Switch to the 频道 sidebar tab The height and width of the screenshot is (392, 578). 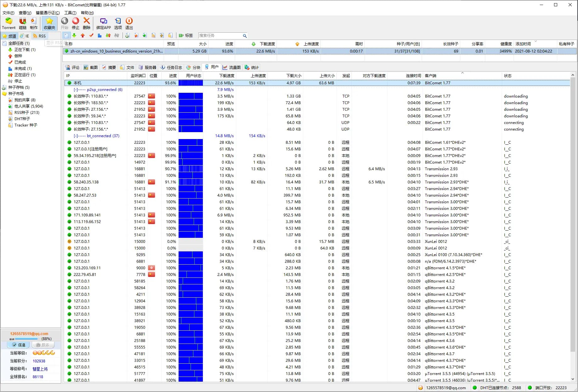(9, 36)
